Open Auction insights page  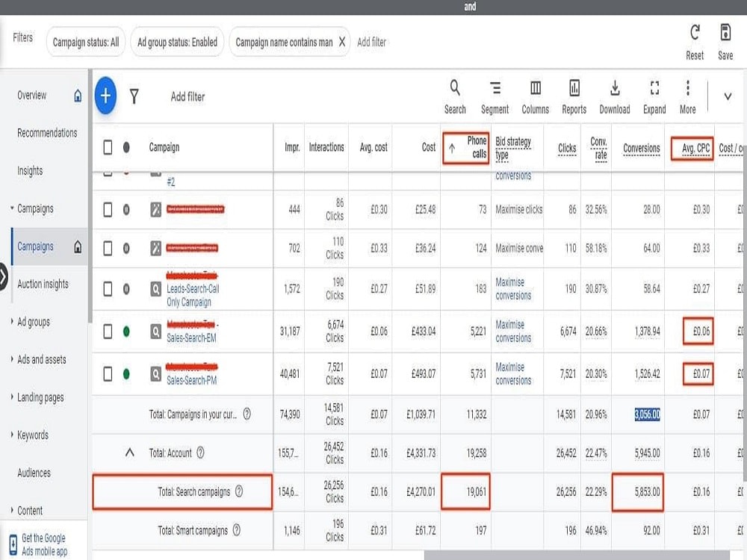pyautogui.click(x=43, y=284)
